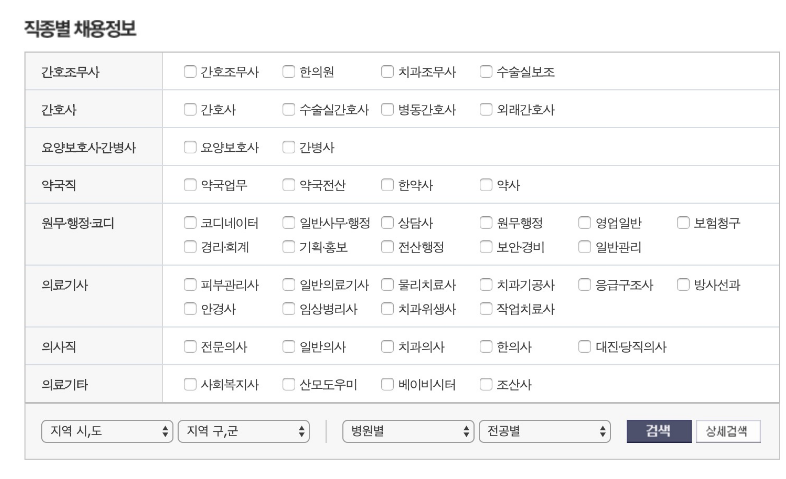Click the 검색 button
This screenshot has height=479, width=786.
coord(659,431)
